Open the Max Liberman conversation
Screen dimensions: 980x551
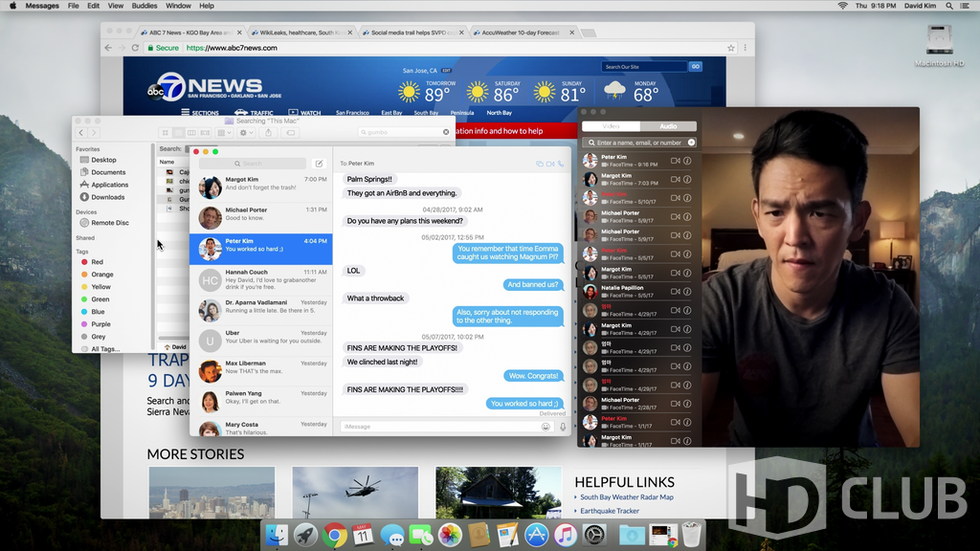click(261, 371)
